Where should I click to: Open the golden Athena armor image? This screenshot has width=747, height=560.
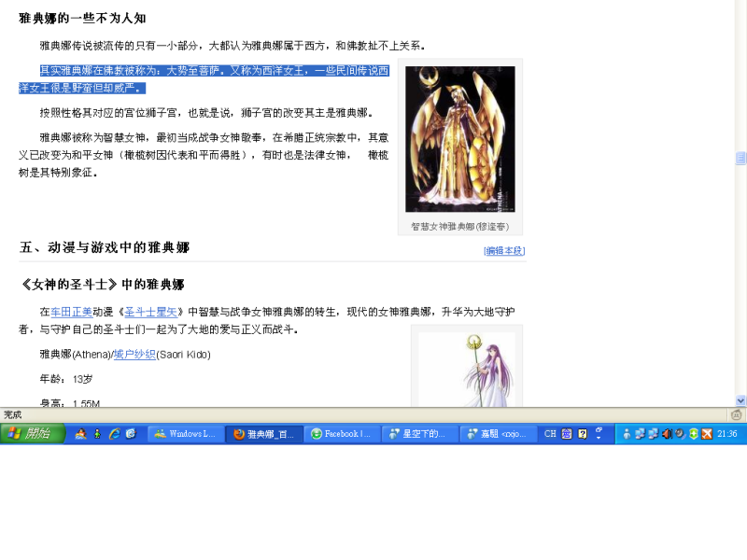pyautogui.click(x=460, y=139)
